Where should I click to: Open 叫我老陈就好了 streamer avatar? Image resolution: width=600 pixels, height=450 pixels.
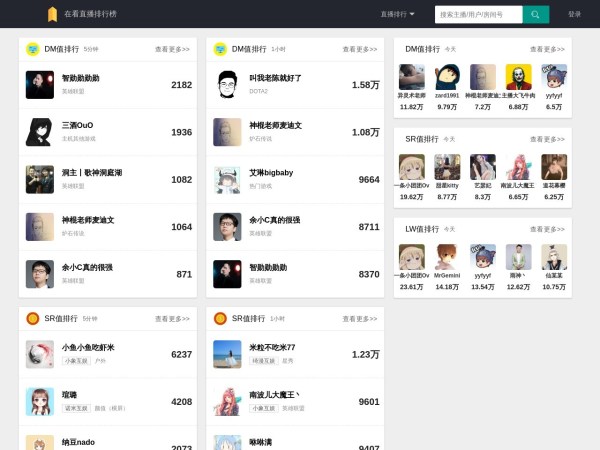(x=227, y=84)
